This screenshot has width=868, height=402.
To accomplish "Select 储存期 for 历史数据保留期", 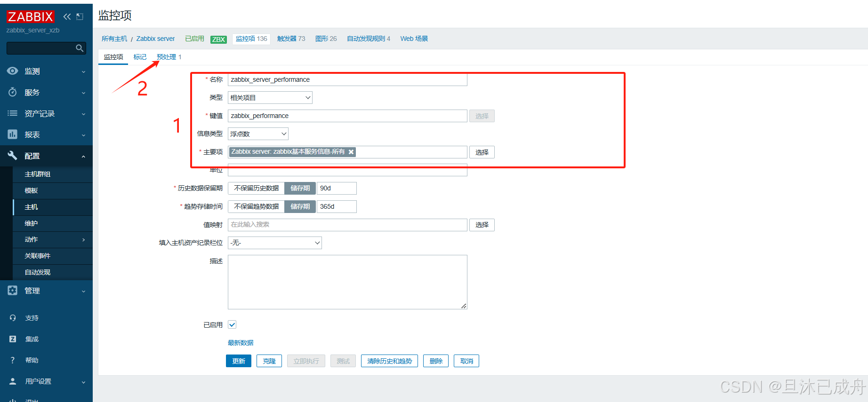I will point(300,188).
